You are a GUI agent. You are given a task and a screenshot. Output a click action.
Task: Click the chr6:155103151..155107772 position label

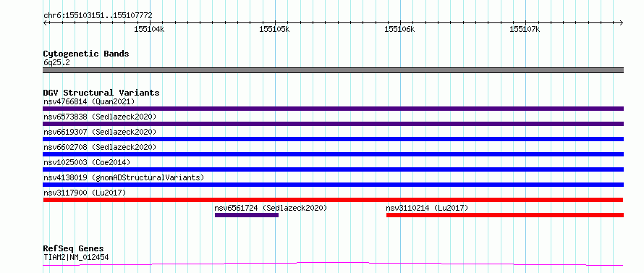pyautogui.click(x=98, y=16)
